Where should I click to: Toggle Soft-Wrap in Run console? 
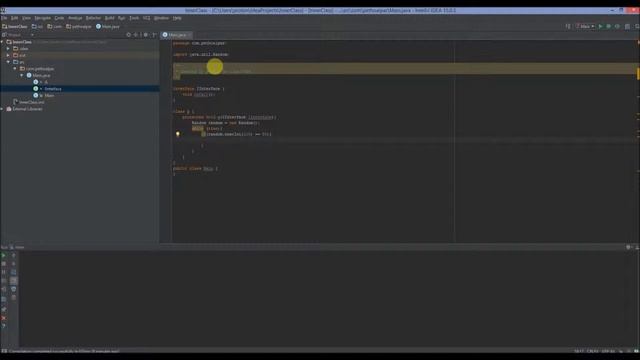pyautogui.click(x=13, y=272)
